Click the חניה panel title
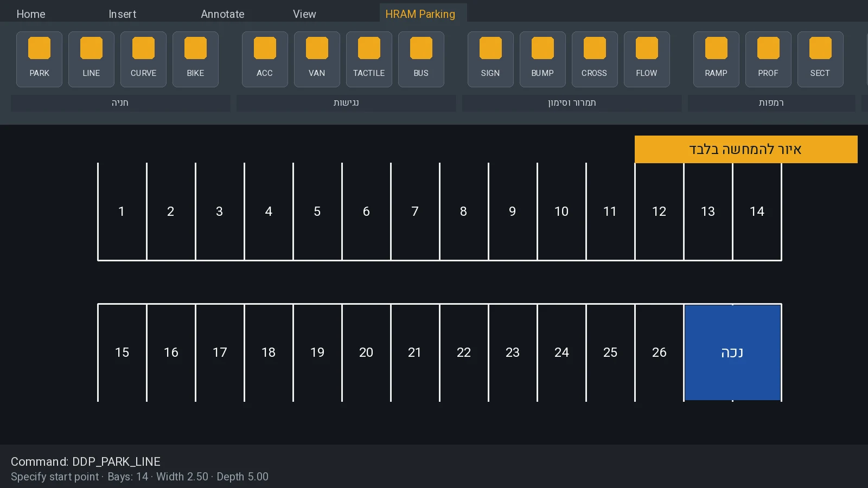The width and height of the screenshot is (868, 488). [120, 103]
